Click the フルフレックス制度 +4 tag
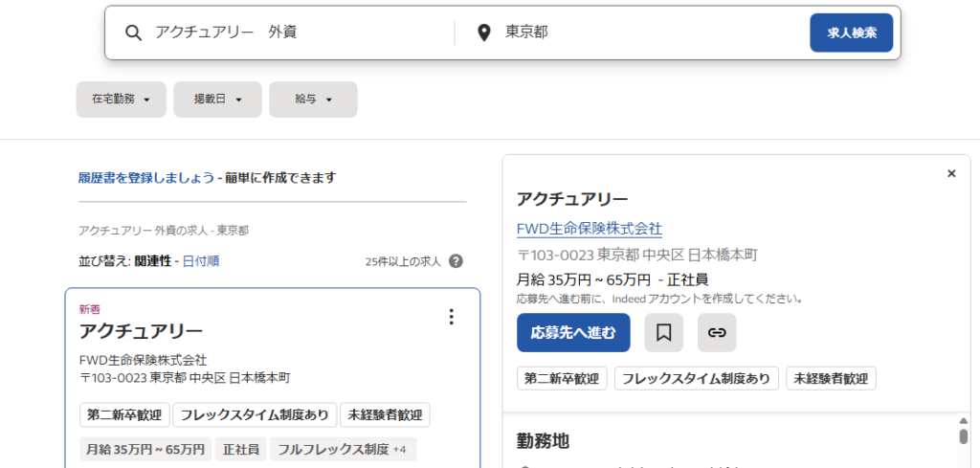The image size is (980, 468). pyautogui.click(x=344, y=449)
